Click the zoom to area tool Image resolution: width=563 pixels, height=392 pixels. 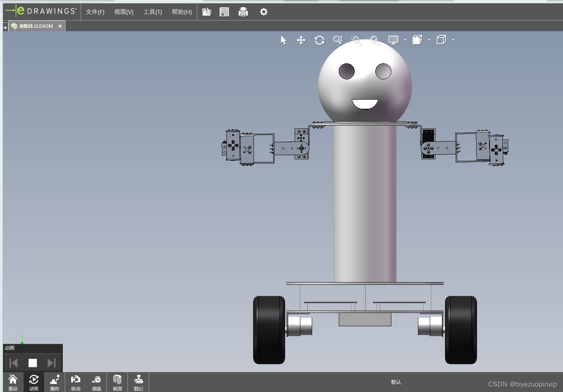[356, 40]
